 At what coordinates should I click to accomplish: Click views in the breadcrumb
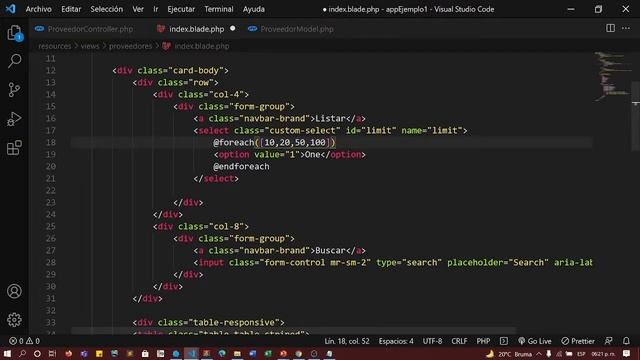click(90, 46)
